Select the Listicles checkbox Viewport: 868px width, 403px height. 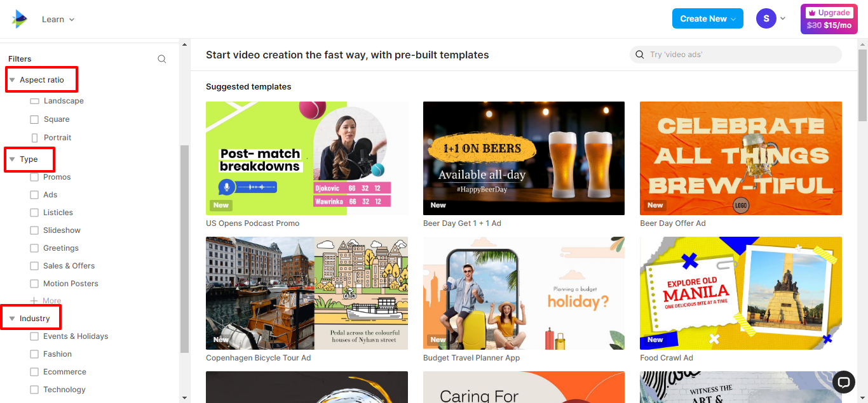pyautogui.click(x=34, y=213)
